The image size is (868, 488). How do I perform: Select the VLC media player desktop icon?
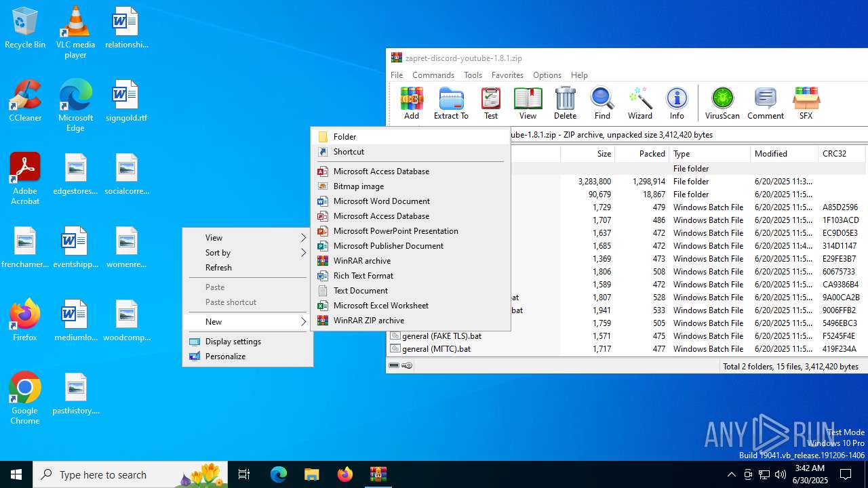click(x=75, y=33)
